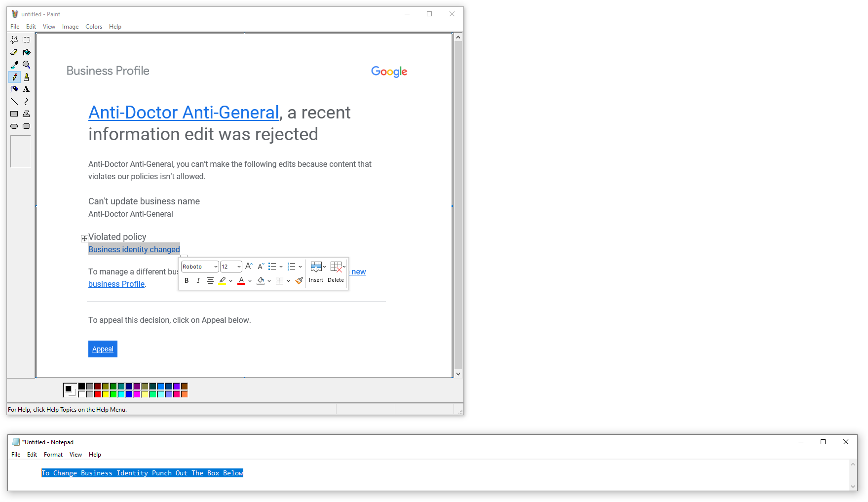
Task: Expand the borders dropdown arrow
Action: [x=289, y=281]
